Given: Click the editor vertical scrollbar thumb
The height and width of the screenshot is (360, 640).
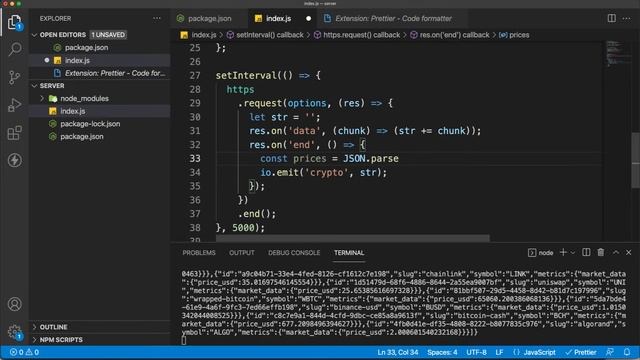Looking at the screenshot, I should [636, 160].
